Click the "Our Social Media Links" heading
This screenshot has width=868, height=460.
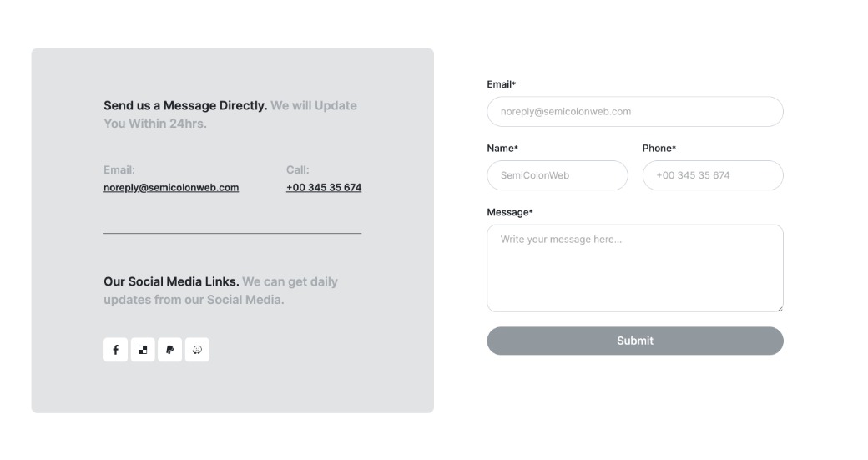(171, 281)
